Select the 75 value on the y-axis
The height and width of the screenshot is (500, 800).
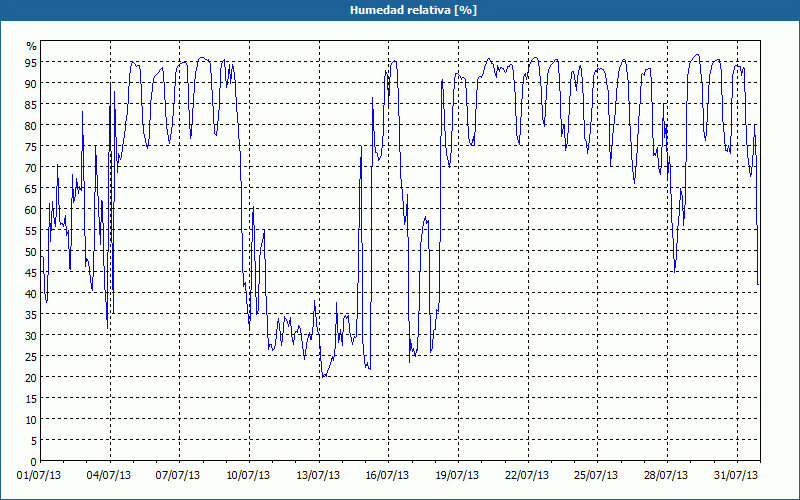coord(31,146)
